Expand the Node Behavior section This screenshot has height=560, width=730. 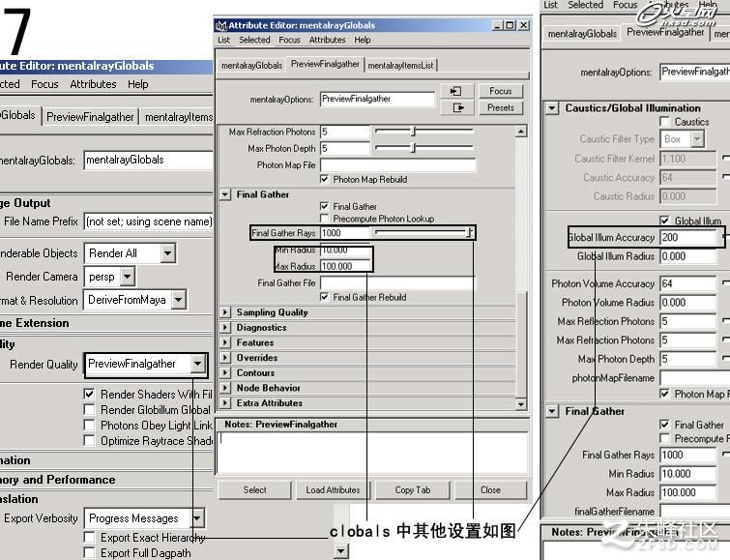[225, 388]
